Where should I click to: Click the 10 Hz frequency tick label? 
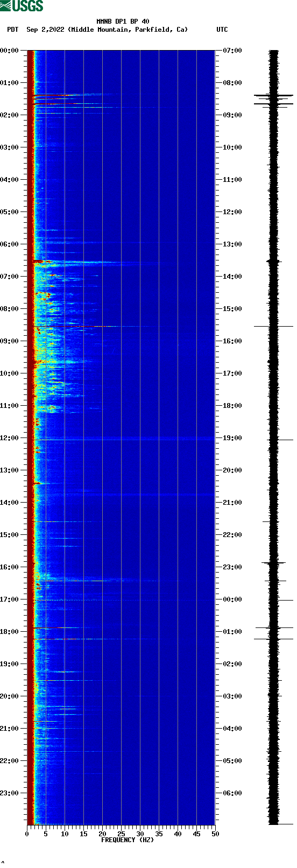pyautogui.click(x=65, y=834)
